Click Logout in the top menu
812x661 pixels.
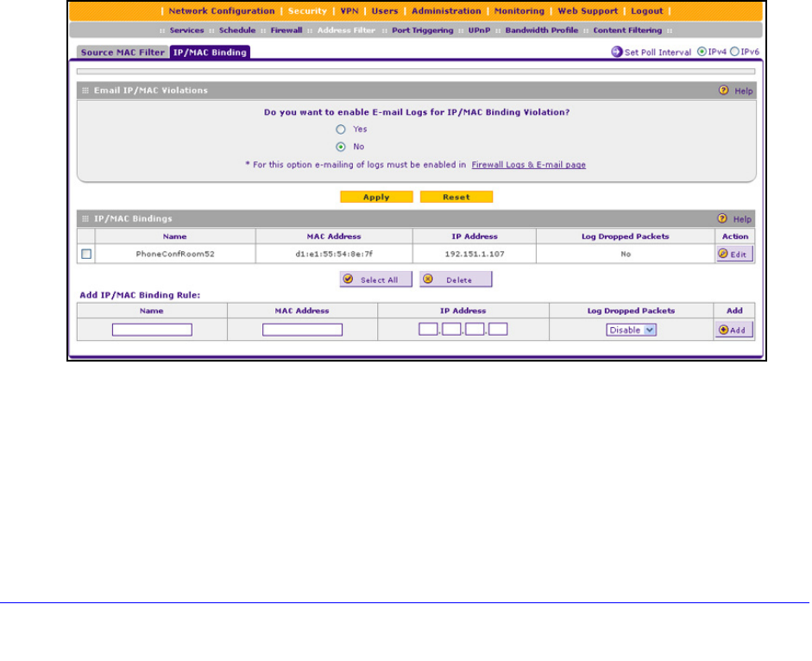pyautogui.click(x=647, y=11)
